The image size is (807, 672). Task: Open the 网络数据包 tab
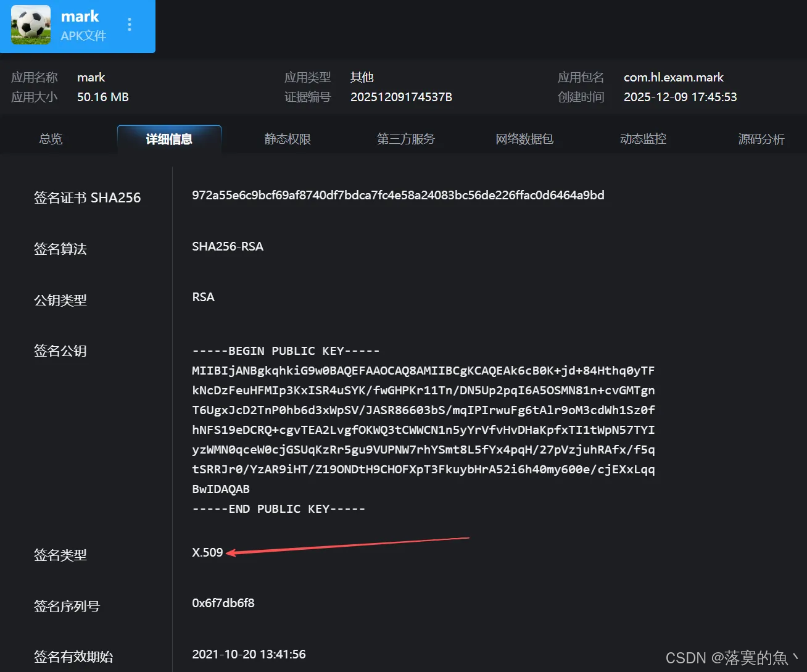[524, 139]
